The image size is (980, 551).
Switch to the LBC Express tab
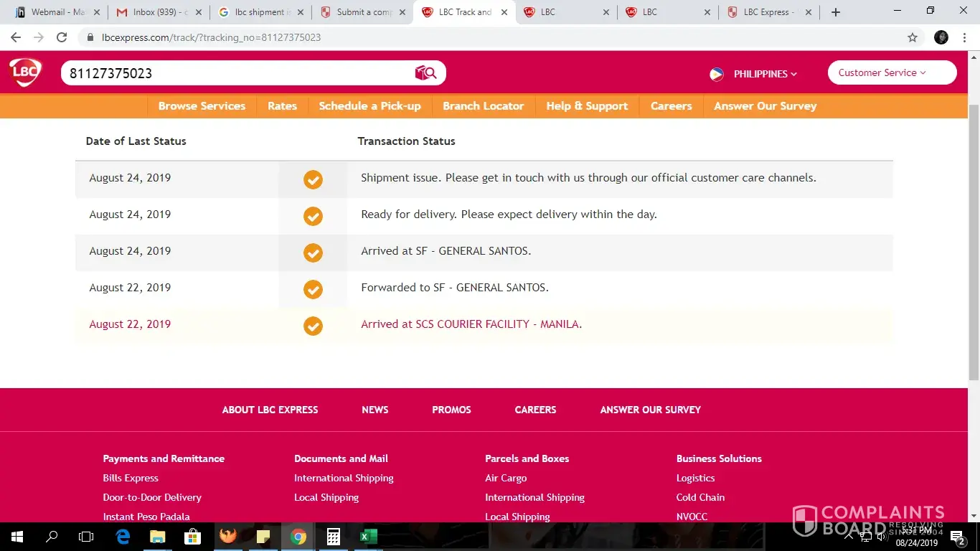768,12
